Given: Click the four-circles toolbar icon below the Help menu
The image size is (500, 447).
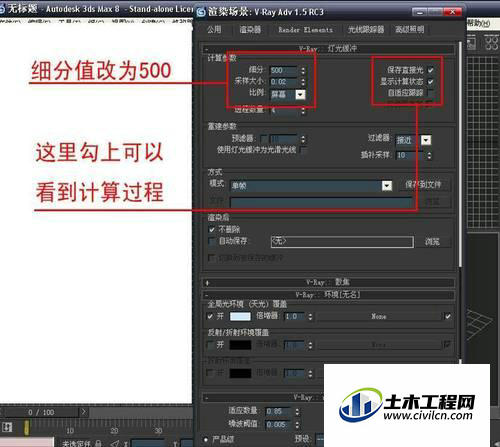Looking at the screenshot, I should point(491,43).
